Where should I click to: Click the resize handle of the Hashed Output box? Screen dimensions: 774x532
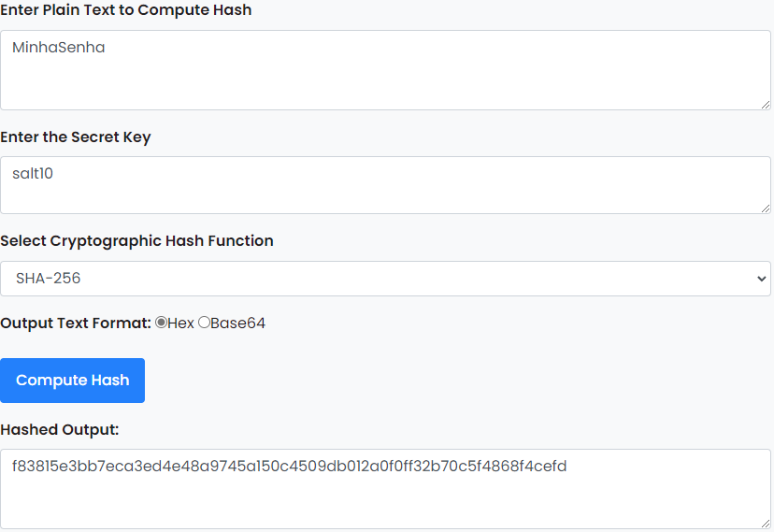(x=765, y=524)
